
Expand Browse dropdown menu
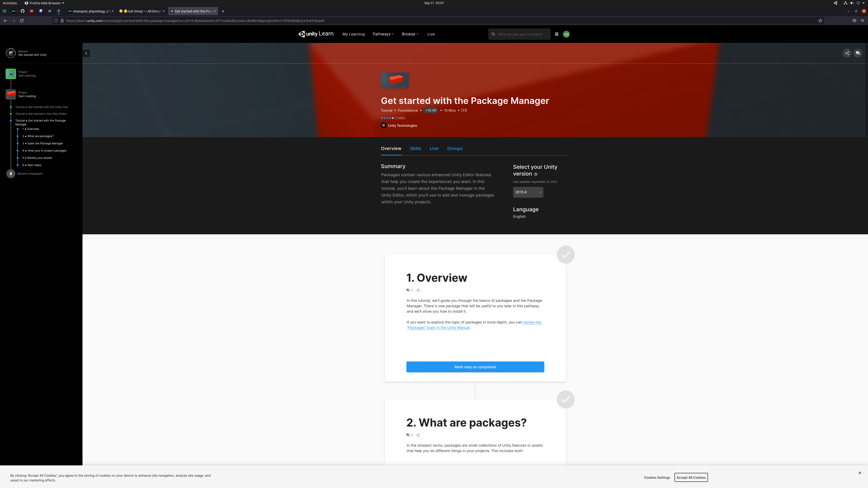coord(410,34)
